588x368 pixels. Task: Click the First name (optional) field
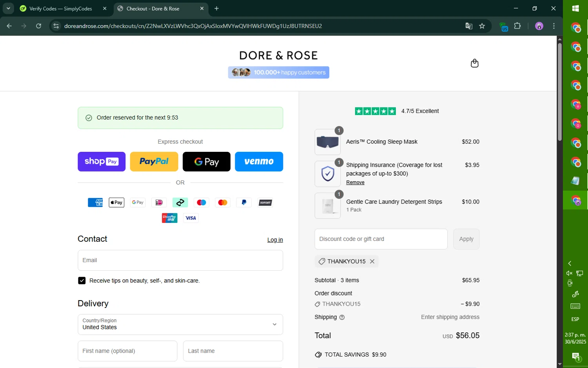127,351
